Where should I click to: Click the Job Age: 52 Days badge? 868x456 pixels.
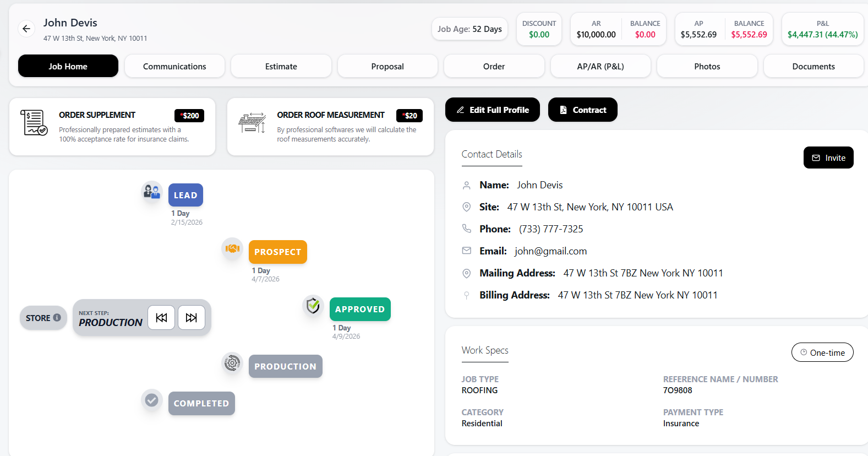[x=470, y=29]
